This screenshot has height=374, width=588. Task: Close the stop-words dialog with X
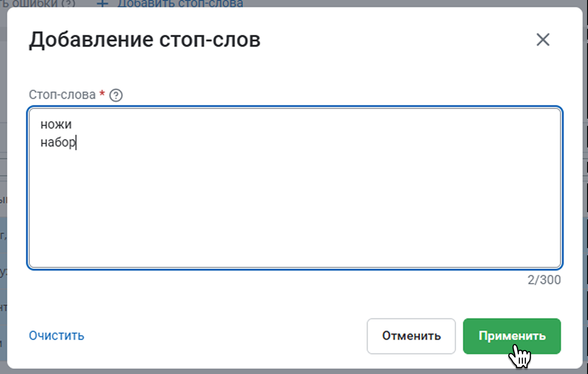pos(543,40)
